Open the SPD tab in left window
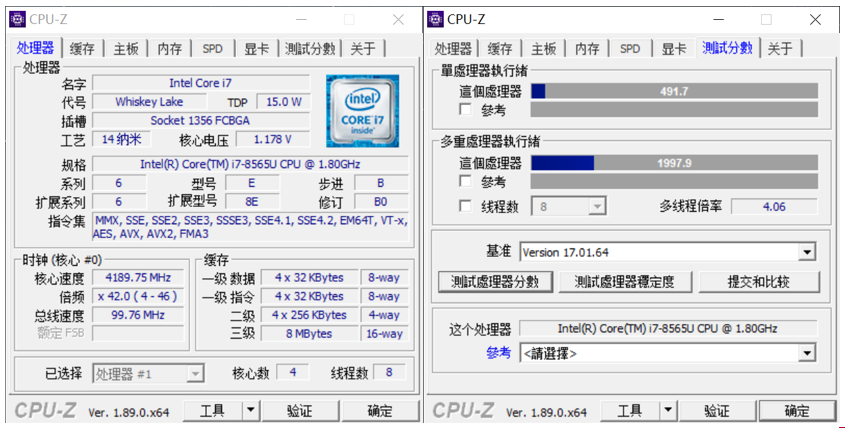The height and width of the screenshot is (431, 845). [212, 49]
